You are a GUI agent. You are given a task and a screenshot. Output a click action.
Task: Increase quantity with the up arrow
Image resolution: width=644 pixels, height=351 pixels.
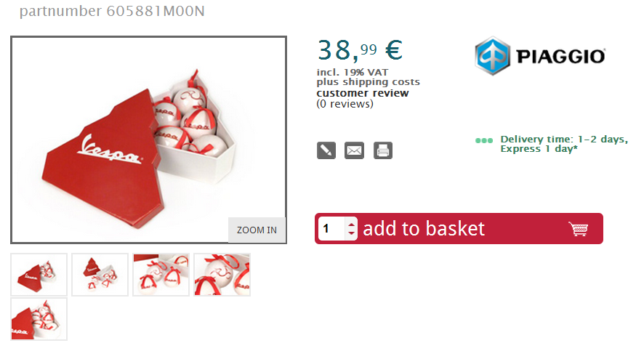coord(351,224)
